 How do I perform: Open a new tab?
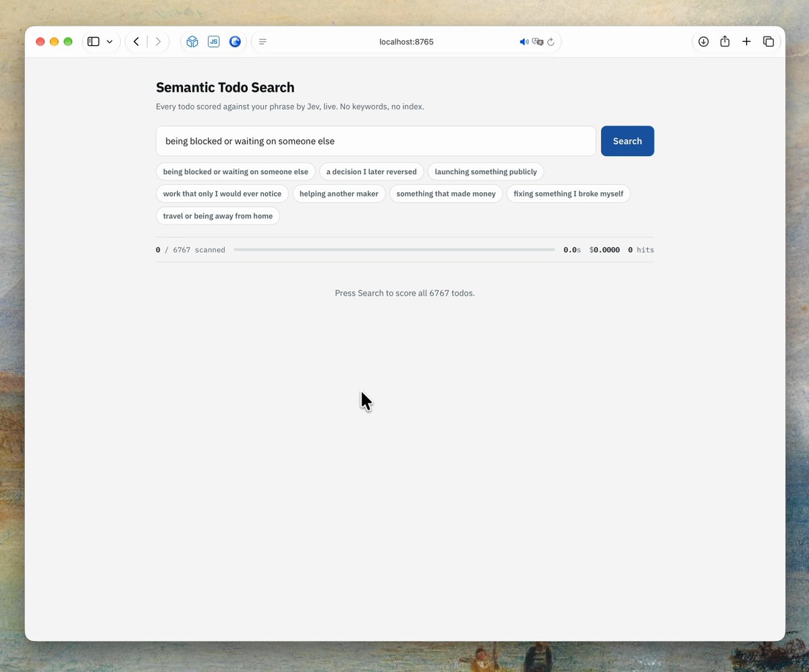pos(746,42)
